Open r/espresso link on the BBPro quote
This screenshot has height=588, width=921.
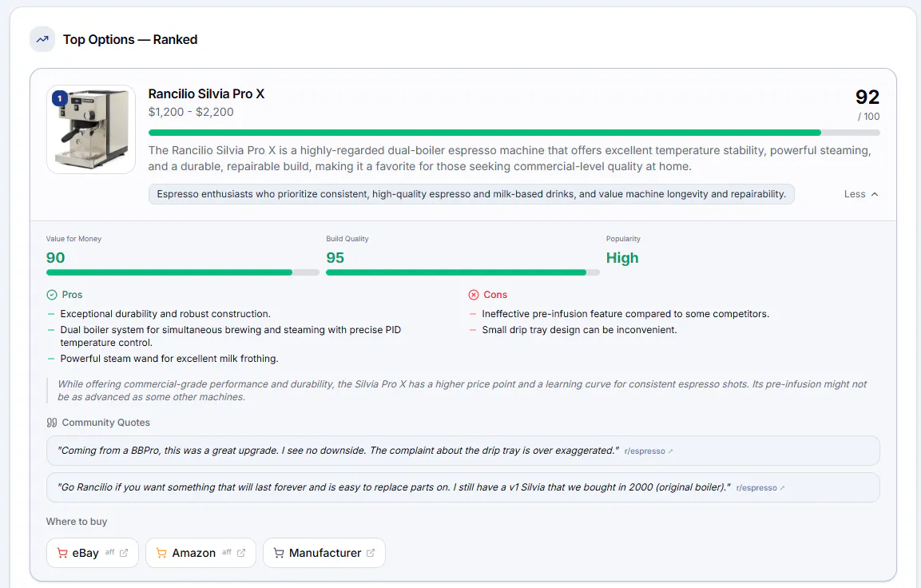[649, 451]
